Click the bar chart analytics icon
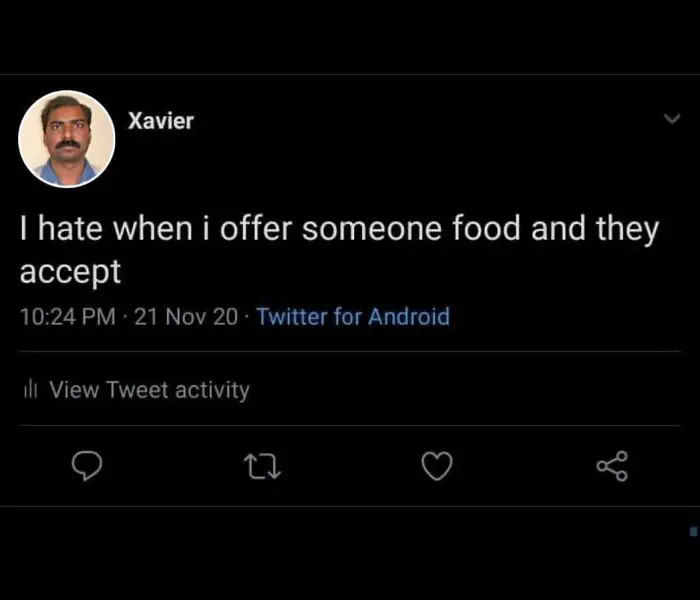 (30, 390)
